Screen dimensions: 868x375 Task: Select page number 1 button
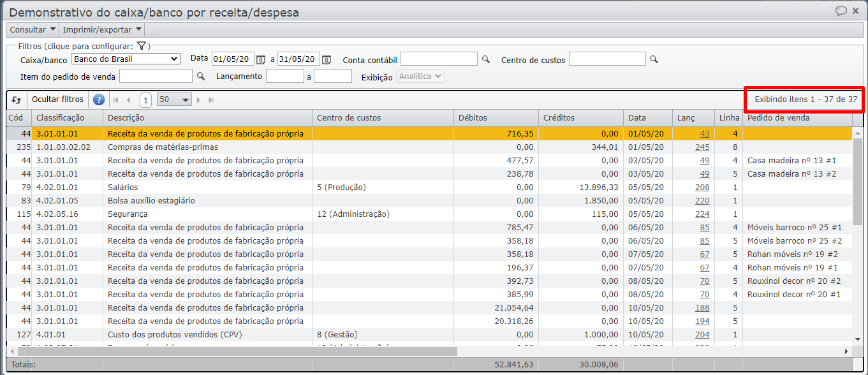coord(145,100)
